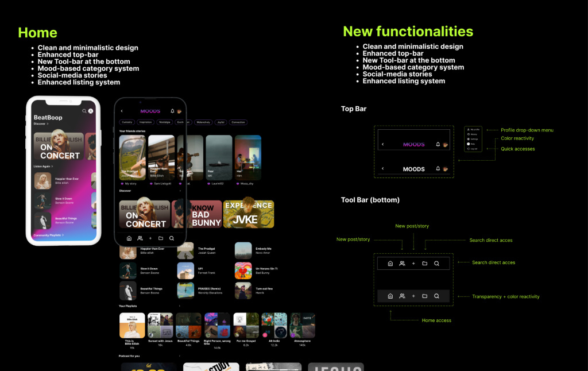Click notification bell in dark phone's MOODS header
This screenshot has width=588, height=371.
tap(172, 111)
